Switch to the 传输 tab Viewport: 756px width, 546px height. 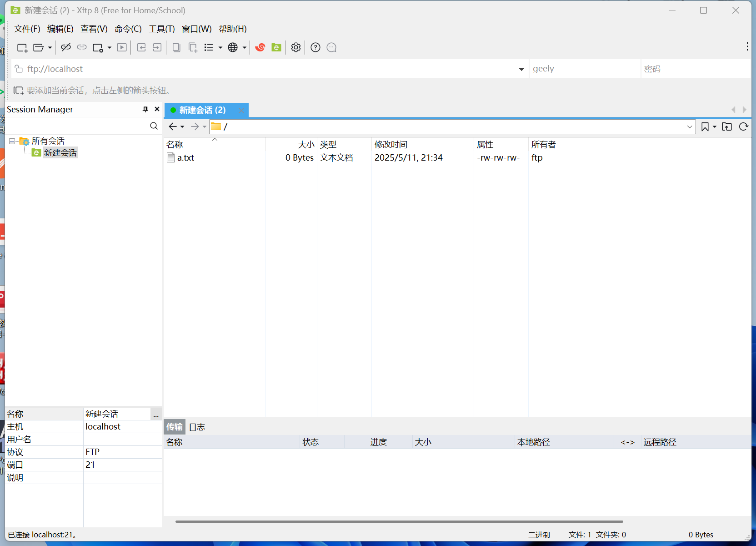[x=175, y=427]
